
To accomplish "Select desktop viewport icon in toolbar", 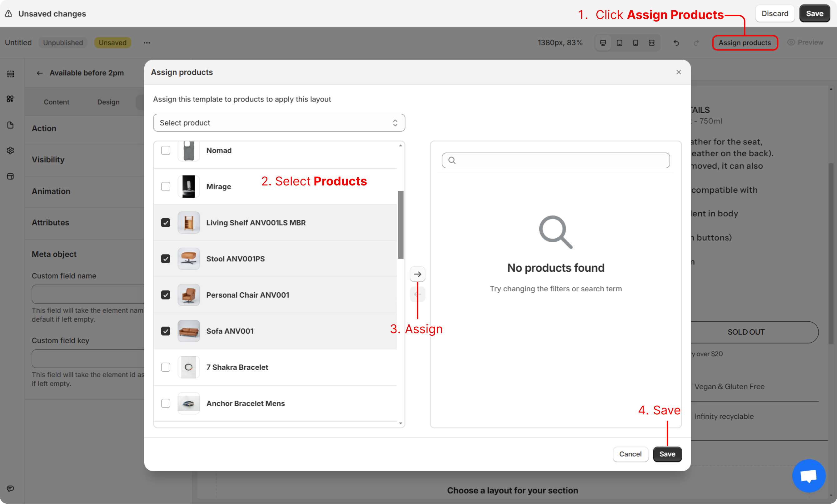I will coord(603,43).
